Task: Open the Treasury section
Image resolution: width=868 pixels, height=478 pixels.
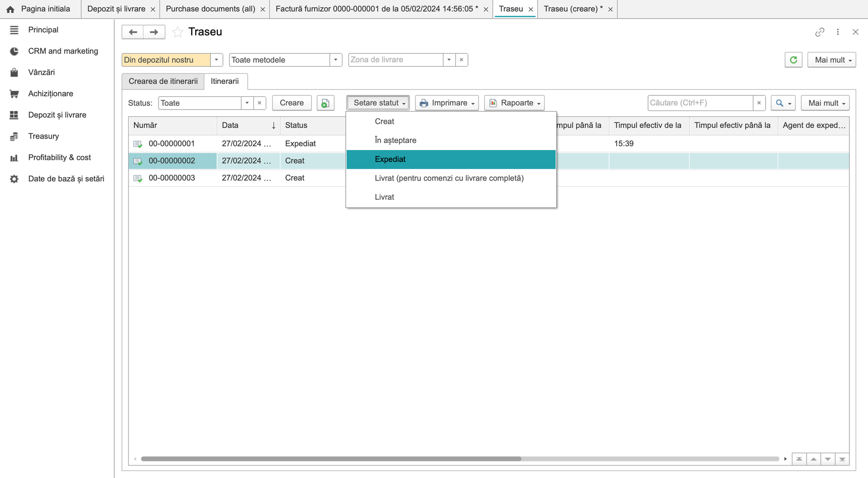Action: pos(43,136)
